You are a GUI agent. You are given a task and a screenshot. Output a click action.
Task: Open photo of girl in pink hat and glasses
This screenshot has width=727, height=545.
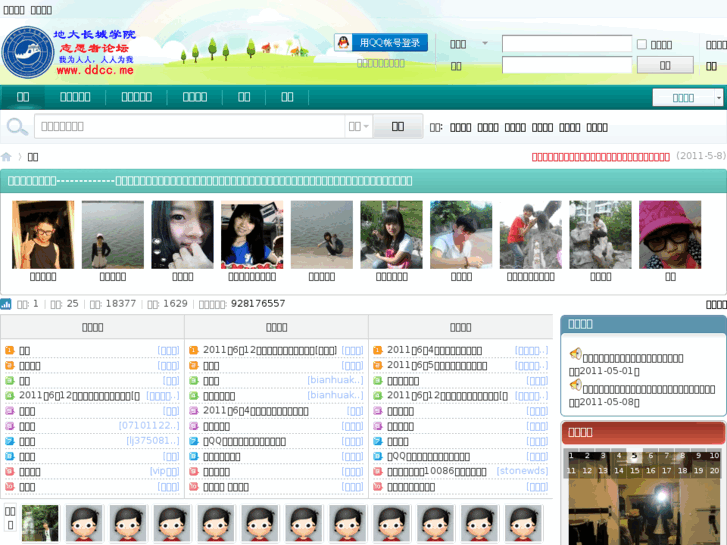click(670, 235)
